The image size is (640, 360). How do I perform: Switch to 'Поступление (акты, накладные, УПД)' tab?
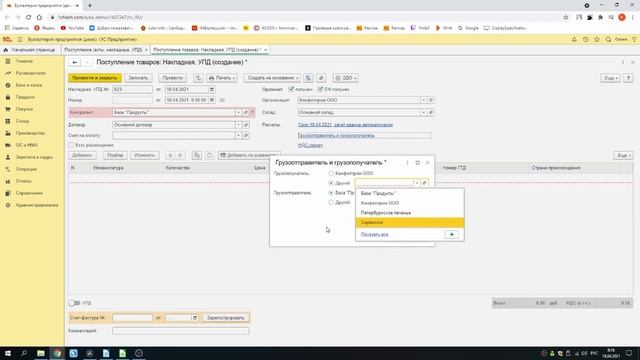(103, 50)
